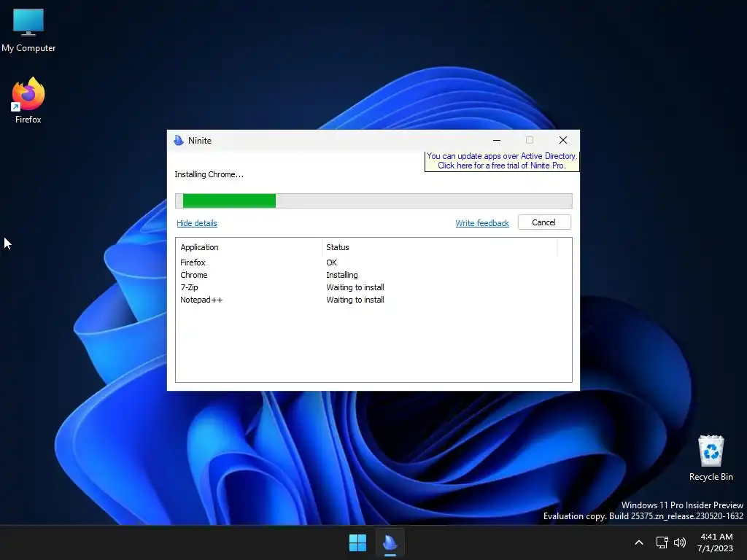Close the Ninite window
Viewport: 747px width, 560px height.
tap(563, 140)
